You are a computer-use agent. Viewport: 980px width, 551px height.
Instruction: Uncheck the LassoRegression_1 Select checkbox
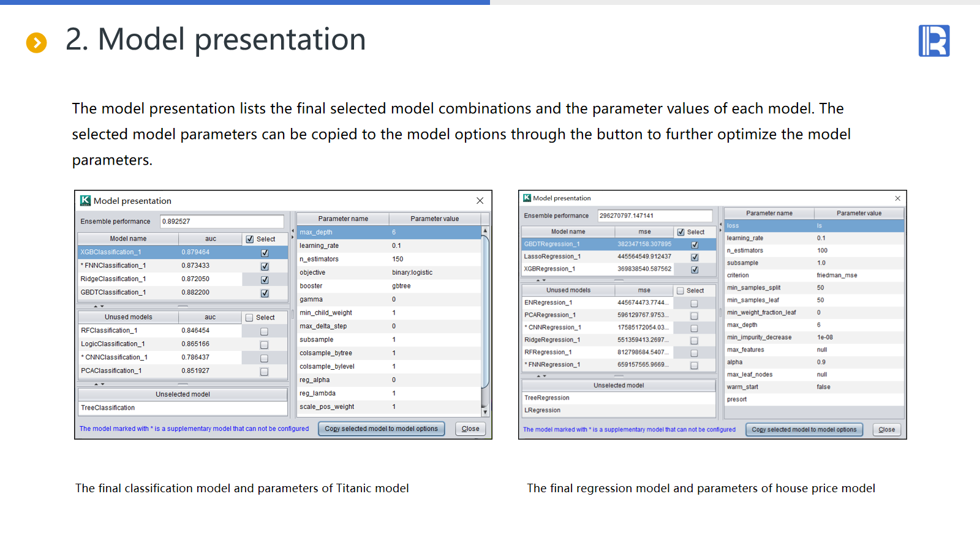tap(695, 257)
